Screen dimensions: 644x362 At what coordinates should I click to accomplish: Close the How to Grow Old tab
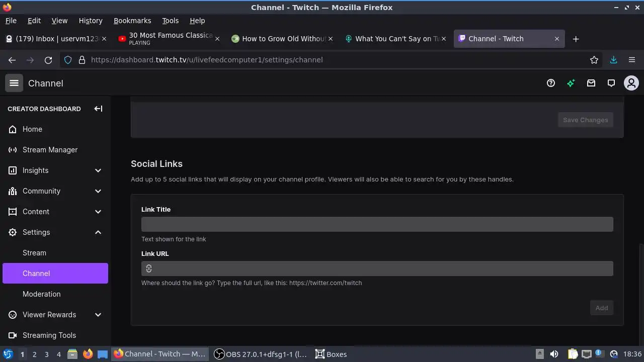pos(330,39)
